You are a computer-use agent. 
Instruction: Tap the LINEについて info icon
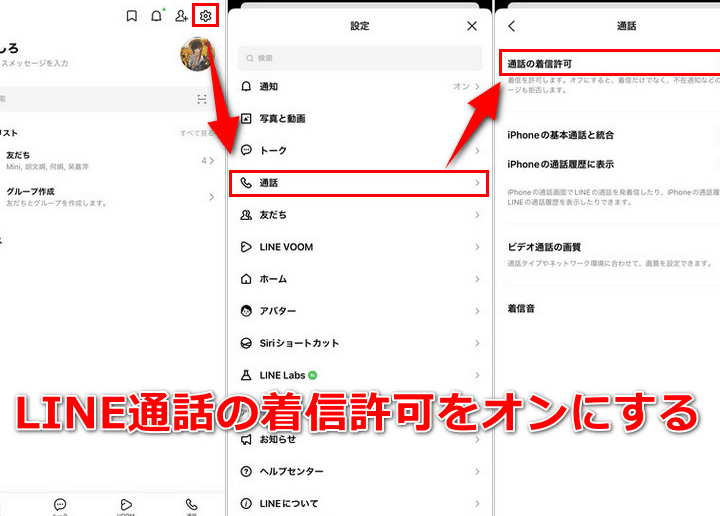[246, 504]
